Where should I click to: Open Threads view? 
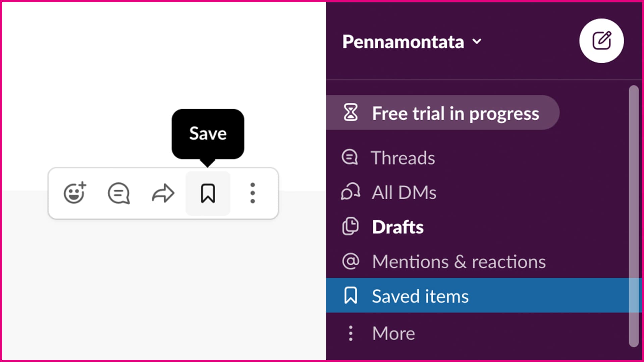402,157
